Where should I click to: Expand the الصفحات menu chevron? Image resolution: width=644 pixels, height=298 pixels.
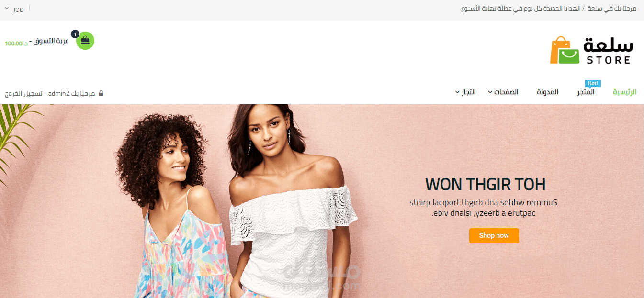490,92
